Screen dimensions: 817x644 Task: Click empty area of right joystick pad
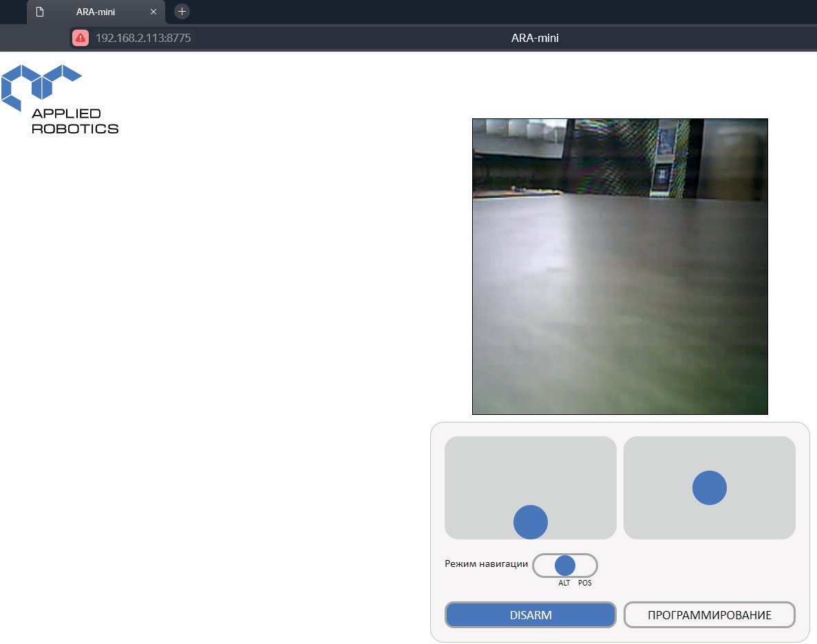pyautogui.click(x=661, y=516)
